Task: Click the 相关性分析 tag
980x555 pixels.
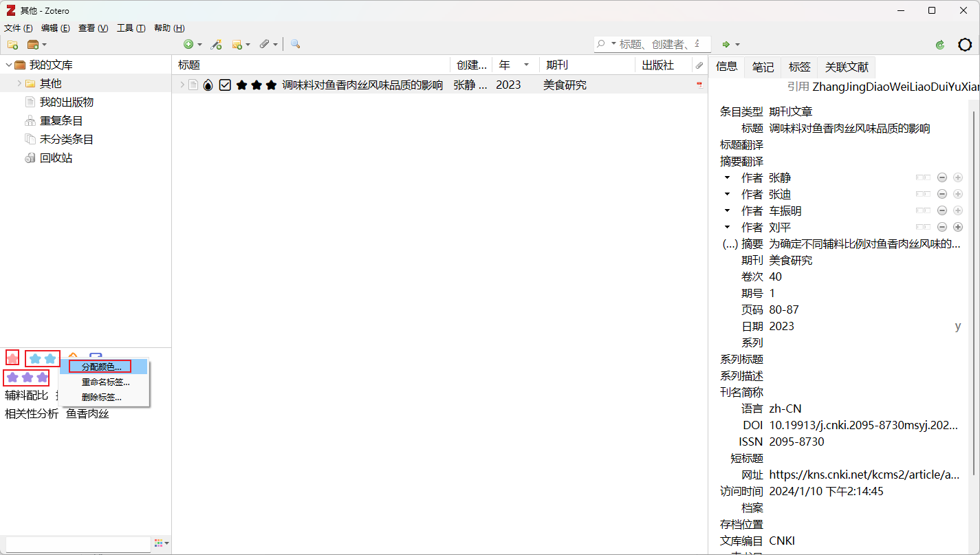Action: tap(32, 414)
